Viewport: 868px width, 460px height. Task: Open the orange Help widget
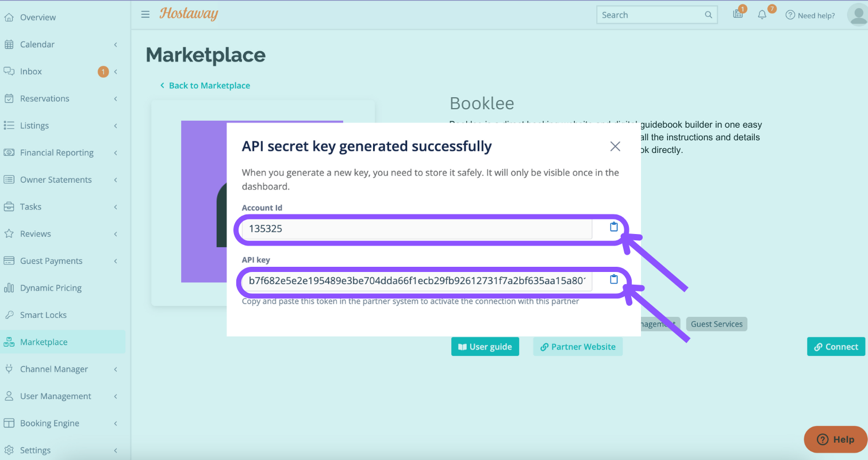[x=835, y=439]
